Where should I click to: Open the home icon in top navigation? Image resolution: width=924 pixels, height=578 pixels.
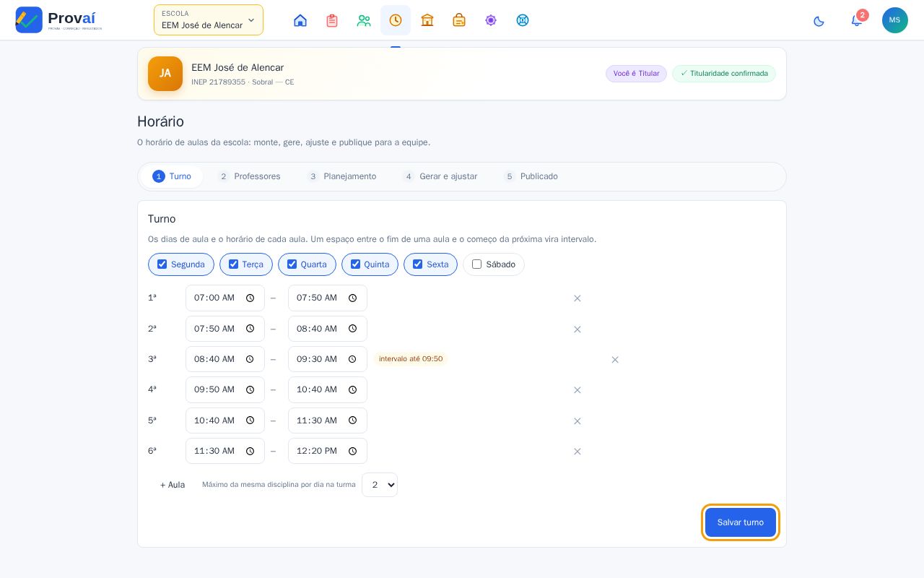300,20
